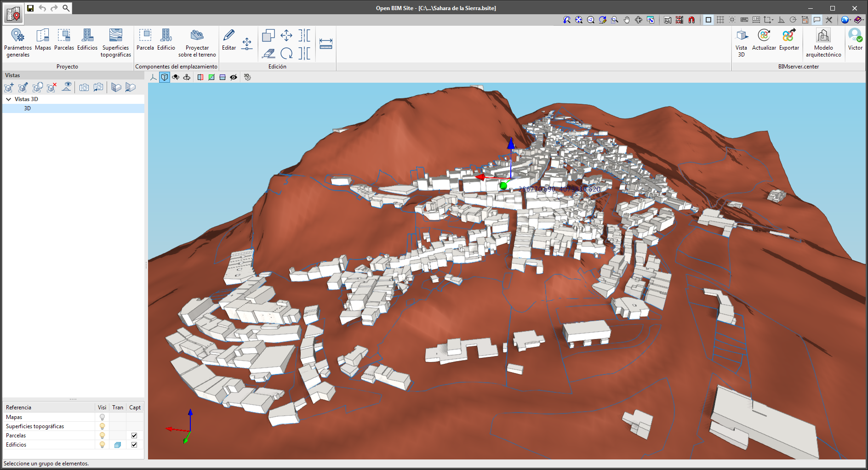Click Edificios transparency cube swatch
This screenshot has height=470, width=868.
tap(118, 445)
